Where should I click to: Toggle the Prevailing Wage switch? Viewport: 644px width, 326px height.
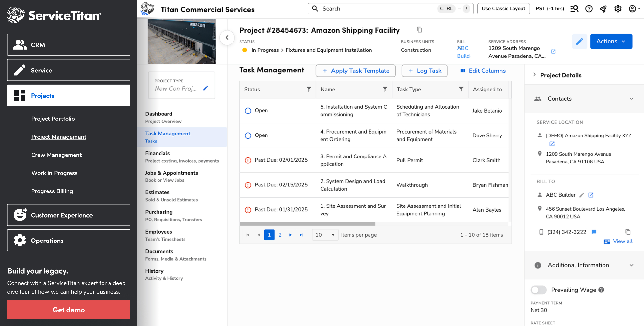pyautogui.click(x=539, y=290)
